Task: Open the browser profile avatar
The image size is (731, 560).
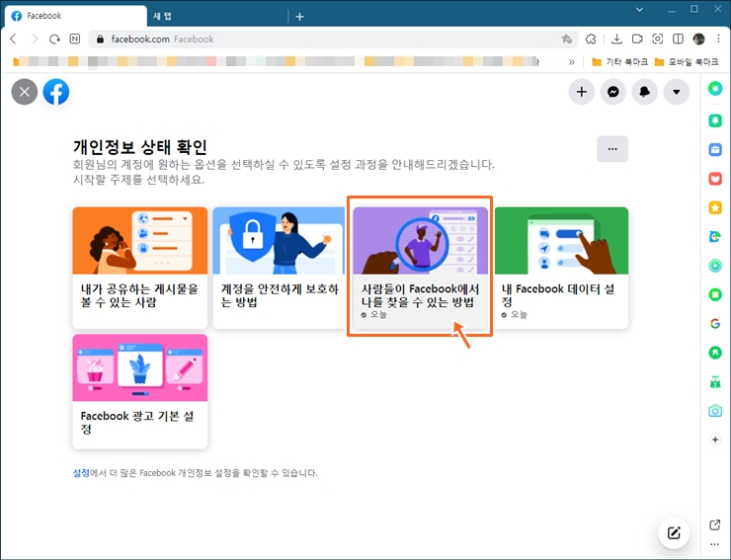Action: pos(698,40)
